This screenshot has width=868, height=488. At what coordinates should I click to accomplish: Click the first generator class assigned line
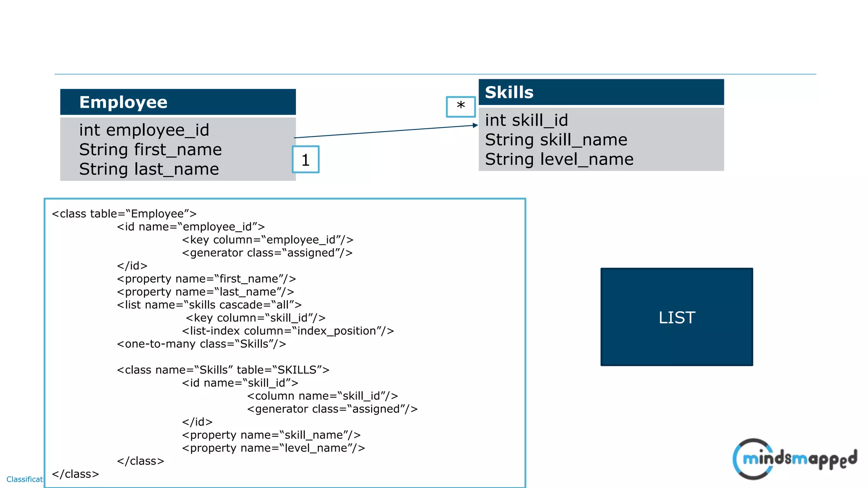(x=267, y=253)
